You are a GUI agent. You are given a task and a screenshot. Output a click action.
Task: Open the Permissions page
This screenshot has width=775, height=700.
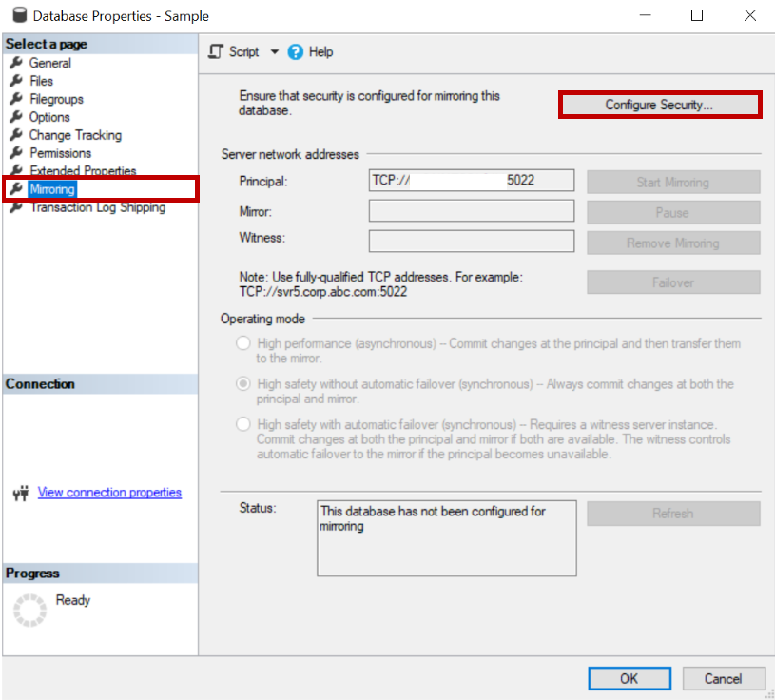coord(60,153)
